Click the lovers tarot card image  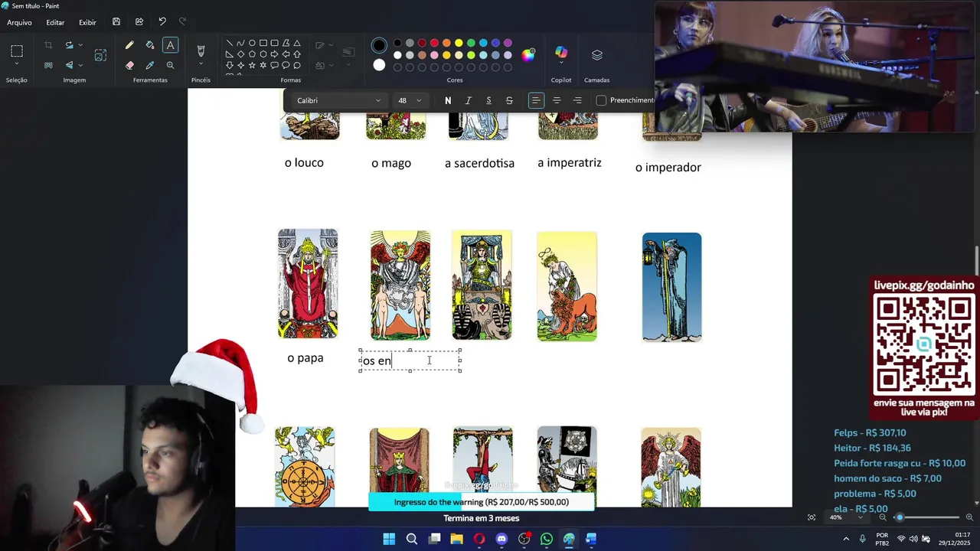pyautogui.click(x=400, y=285)
